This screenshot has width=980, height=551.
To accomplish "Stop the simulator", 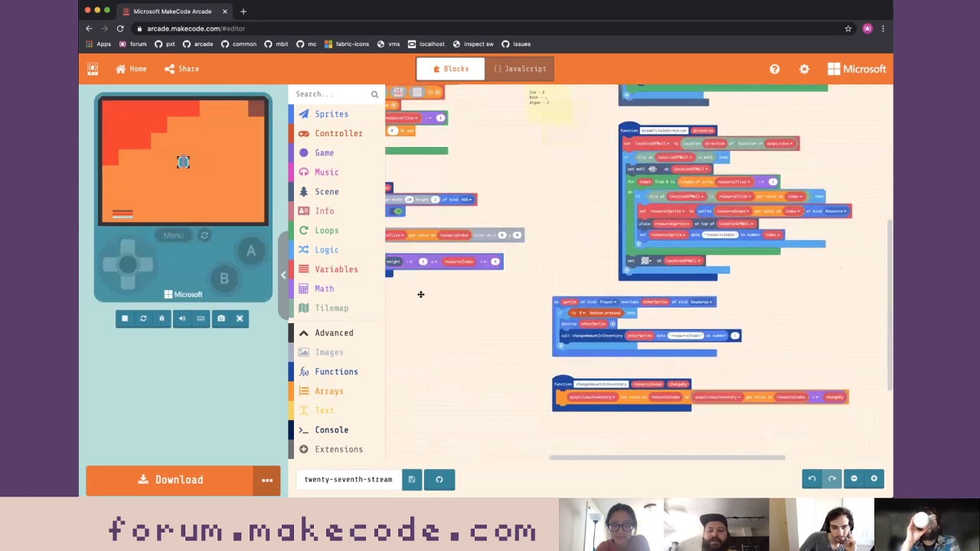I will pyautogui.click(x=125, y=318).
